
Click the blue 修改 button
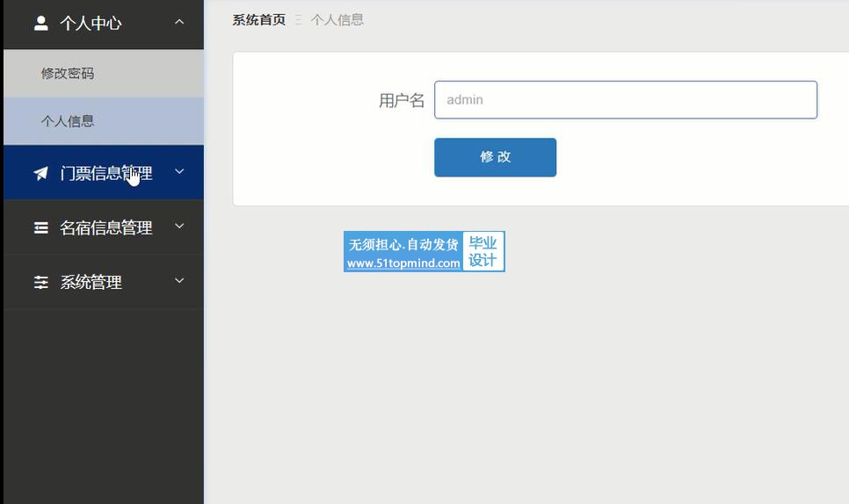click(495, 157)
